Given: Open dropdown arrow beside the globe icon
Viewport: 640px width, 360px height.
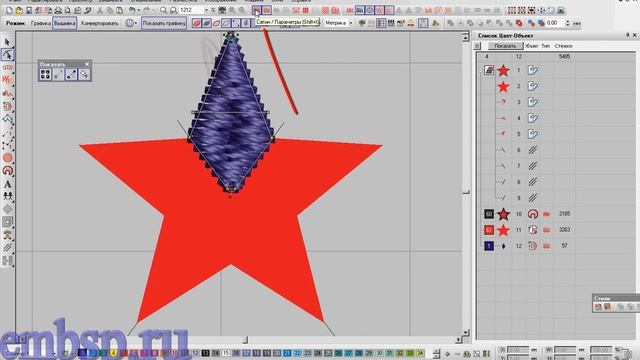Looking at the screenshot, I should (136, 24).
